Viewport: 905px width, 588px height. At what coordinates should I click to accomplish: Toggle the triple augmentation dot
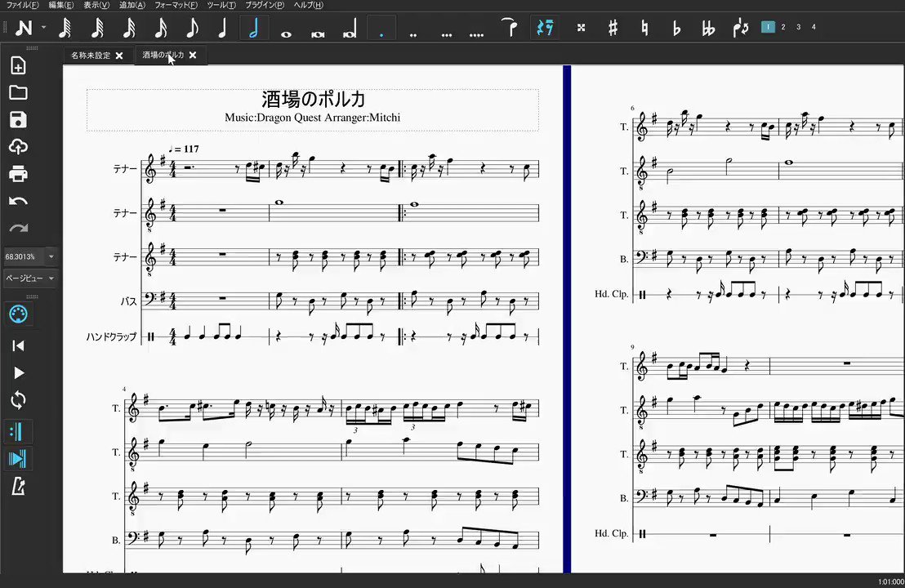coord(446,34)
